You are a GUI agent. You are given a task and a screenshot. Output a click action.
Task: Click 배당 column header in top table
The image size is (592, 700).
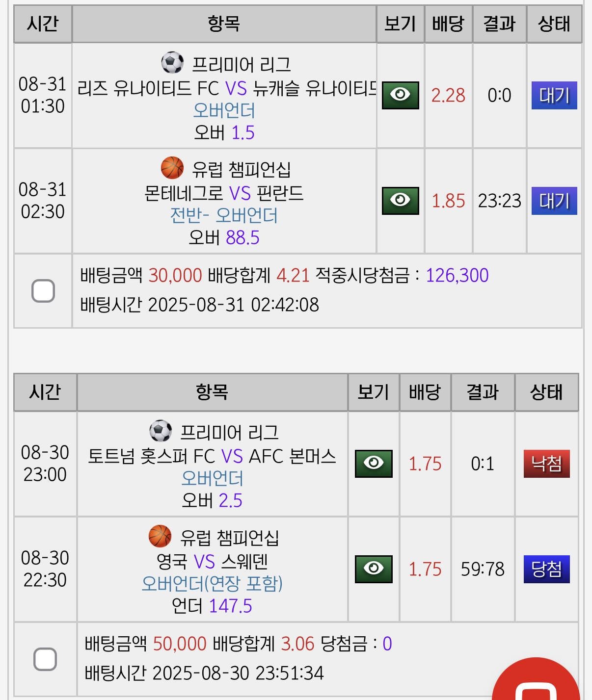coord(448,24)
